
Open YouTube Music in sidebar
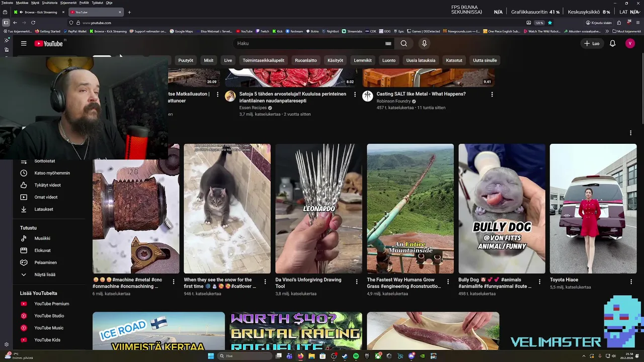49,328
